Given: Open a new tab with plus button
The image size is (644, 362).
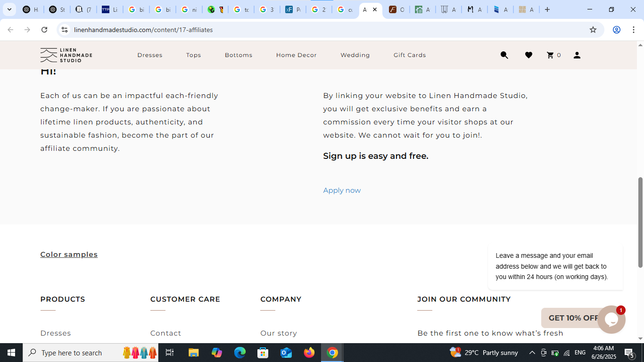Looking at the screenshot, I should (547, 9).
